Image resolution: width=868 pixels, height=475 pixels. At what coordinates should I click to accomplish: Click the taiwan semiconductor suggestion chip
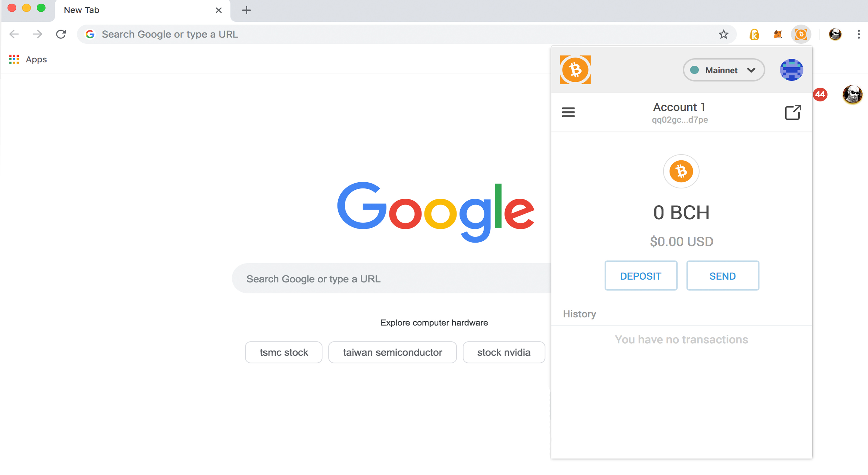click(392, 352)
